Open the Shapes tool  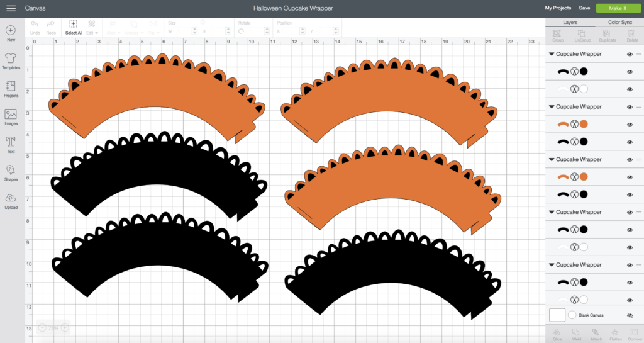tap(11, 173)
